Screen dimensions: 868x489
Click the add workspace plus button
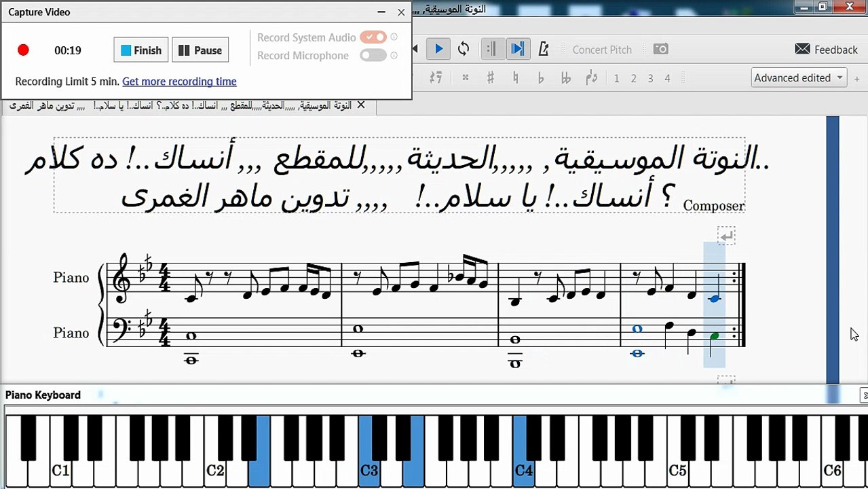tap(857, 78)
